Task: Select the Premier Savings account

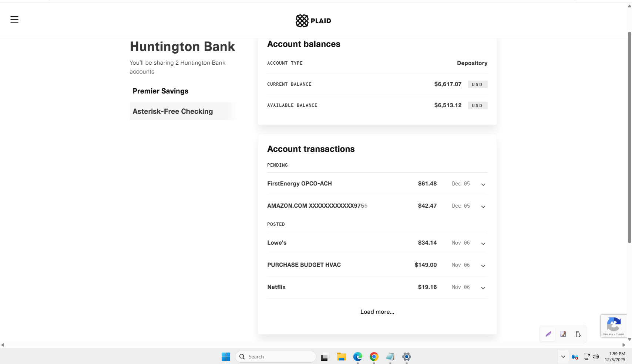Action: point(161,91)
